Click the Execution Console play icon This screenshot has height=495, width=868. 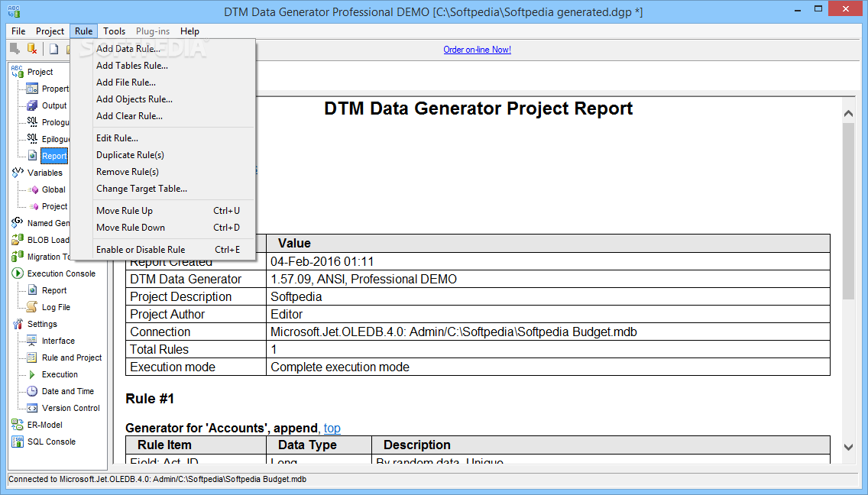pos(17,273)
